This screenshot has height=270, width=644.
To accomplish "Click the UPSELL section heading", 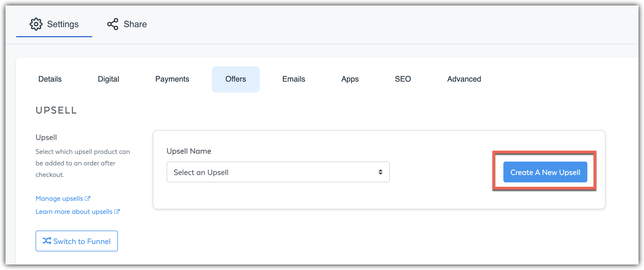I will 56,110.
